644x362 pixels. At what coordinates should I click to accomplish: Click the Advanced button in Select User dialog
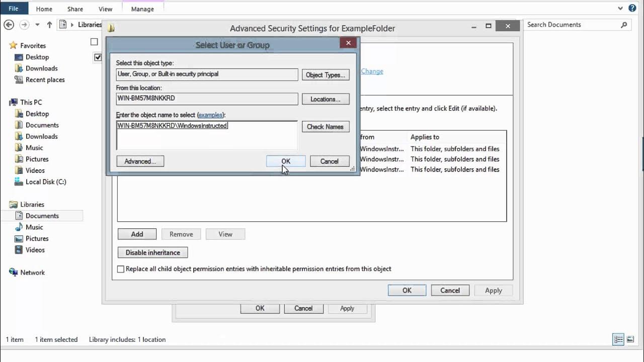pos(140,161)
